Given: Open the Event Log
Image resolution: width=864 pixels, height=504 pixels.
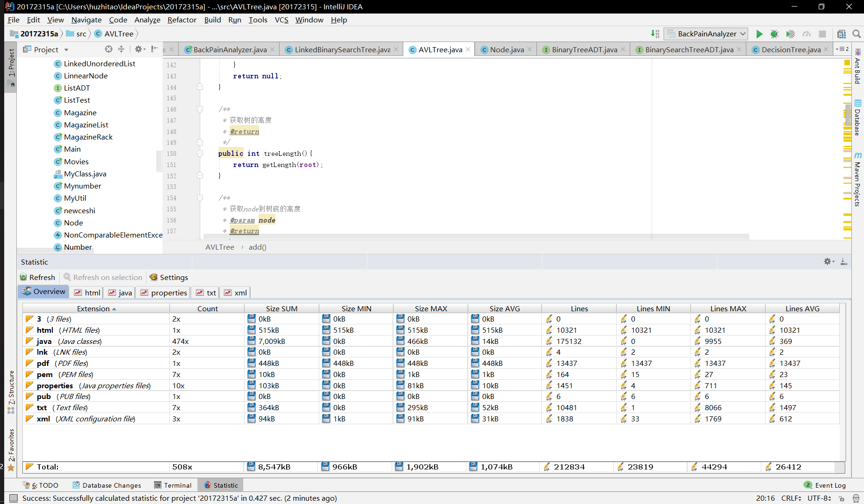Looking at the screenshot, I should pos(825,485).
